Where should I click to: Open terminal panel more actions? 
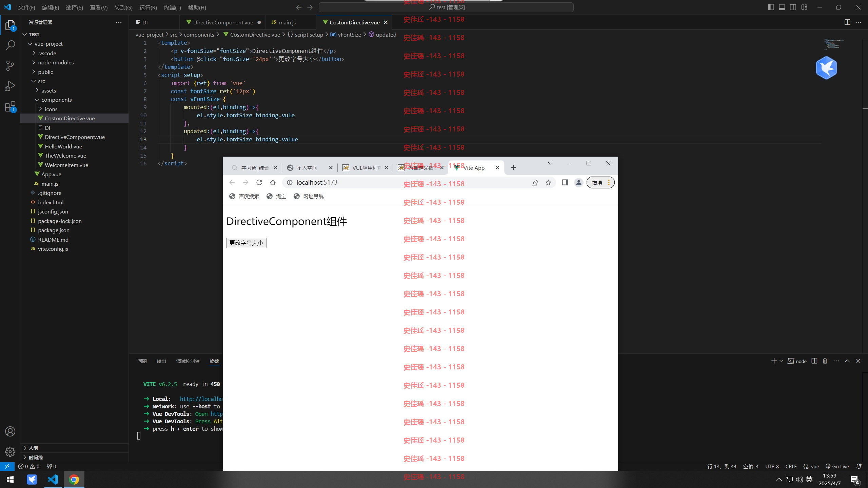836,361
